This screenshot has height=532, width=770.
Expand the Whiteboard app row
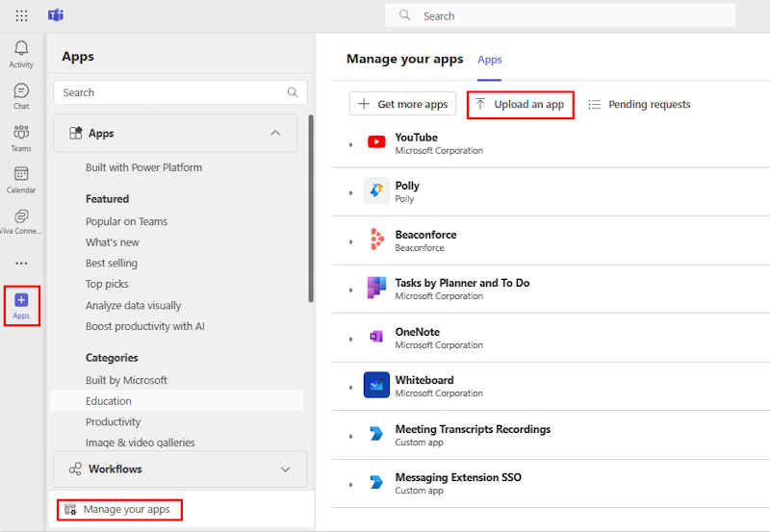[x=350, y=388]
